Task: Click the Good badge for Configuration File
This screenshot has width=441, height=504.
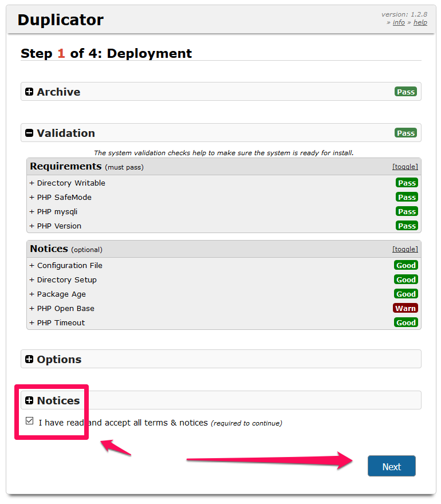Action: (x=406, y=265)
